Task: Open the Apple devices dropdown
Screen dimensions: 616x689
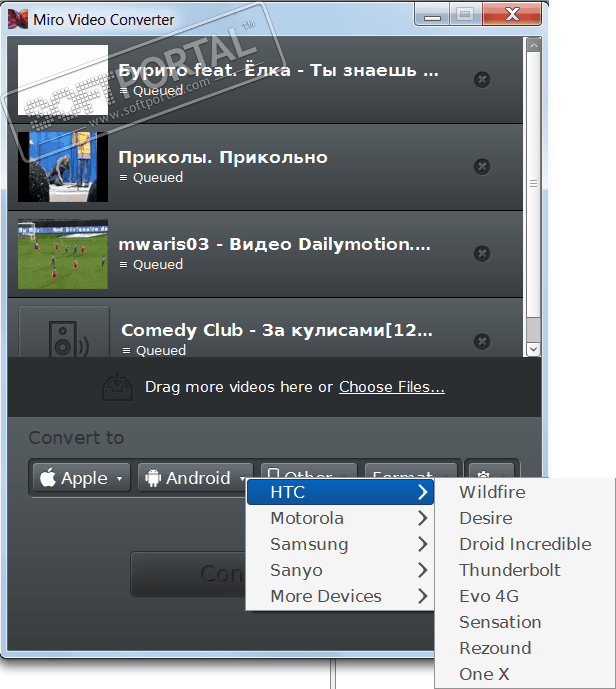Action: click(x=82, y=478)
